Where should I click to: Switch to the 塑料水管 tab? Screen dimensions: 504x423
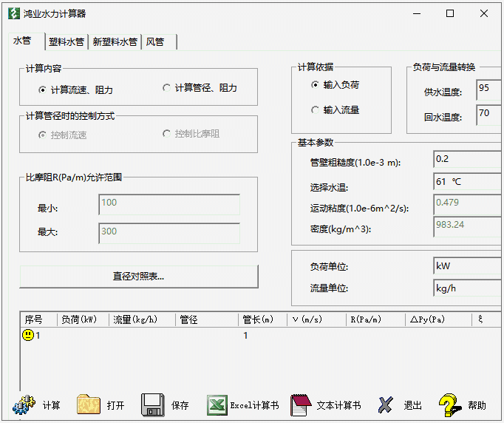click(67, 42)
